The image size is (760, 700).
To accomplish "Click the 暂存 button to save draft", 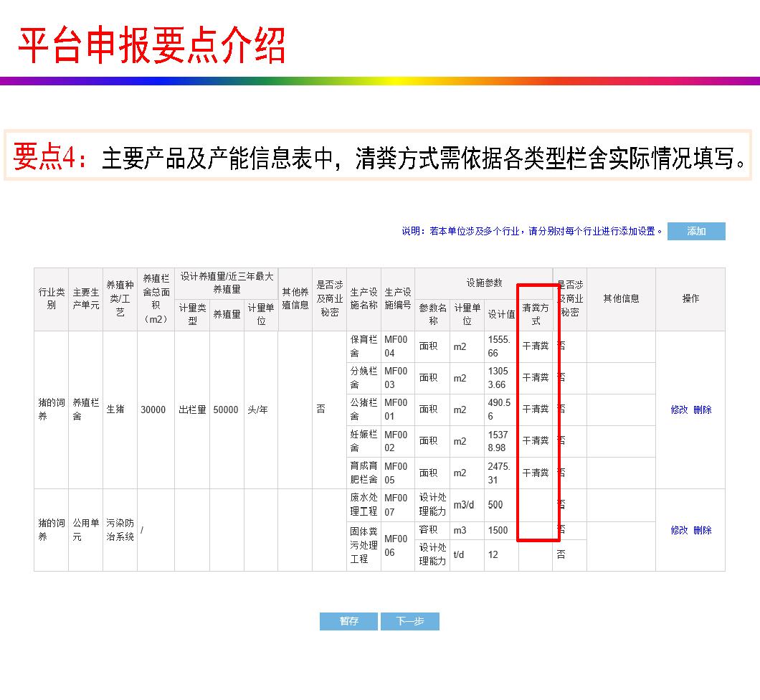I will 348,622.
